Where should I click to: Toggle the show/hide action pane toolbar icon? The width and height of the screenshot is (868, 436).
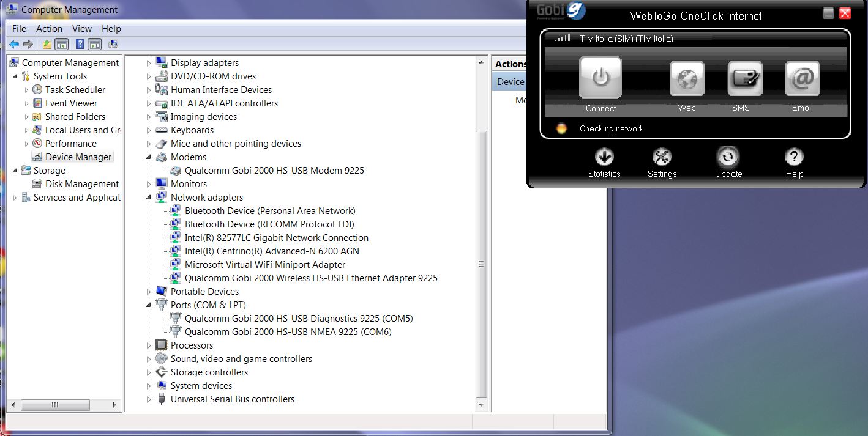pyautogui.click(x=94, y=44)
